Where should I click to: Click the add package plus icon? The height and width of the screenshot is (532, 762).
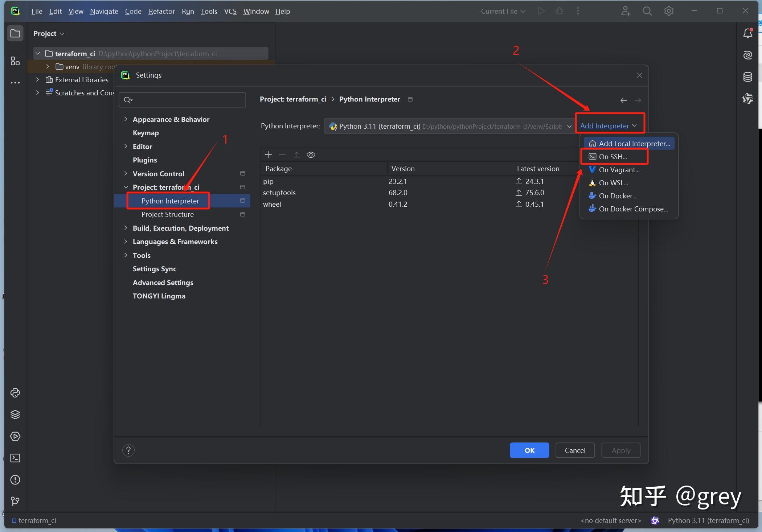tap(268, 155)
